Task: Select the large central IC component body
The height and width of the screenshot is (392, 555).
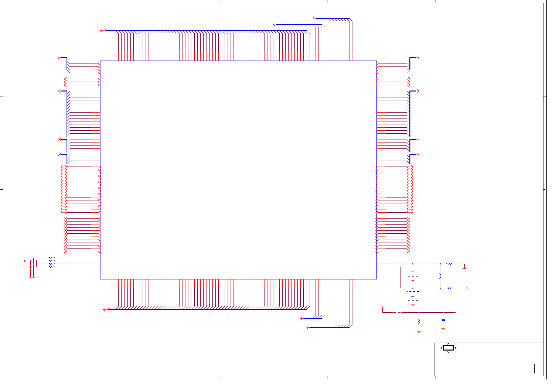Action: point(238,170)
